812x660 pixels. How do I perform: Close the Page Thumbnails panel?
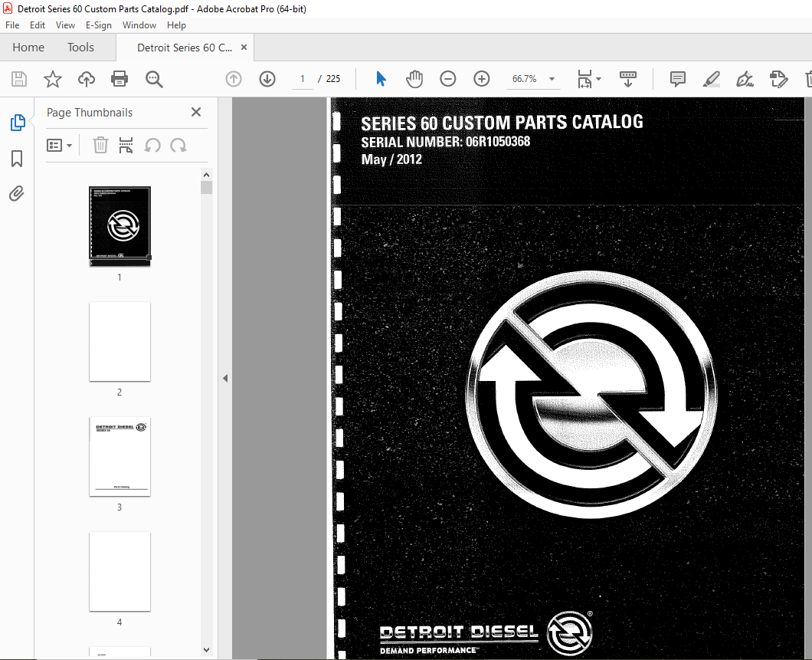click(x=196, y=112)
